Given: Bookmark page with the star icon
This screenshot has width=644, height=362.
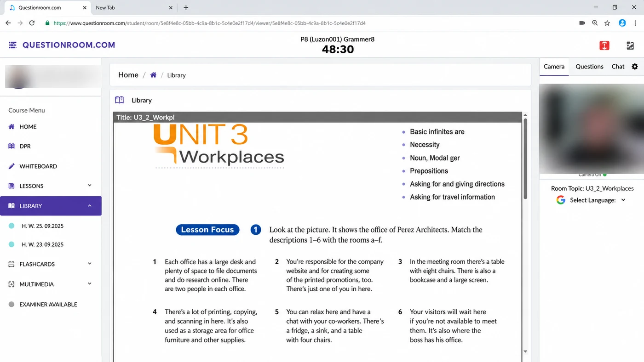Looking at the screenshot, I should pyautogui.click(x=607, y=23).
